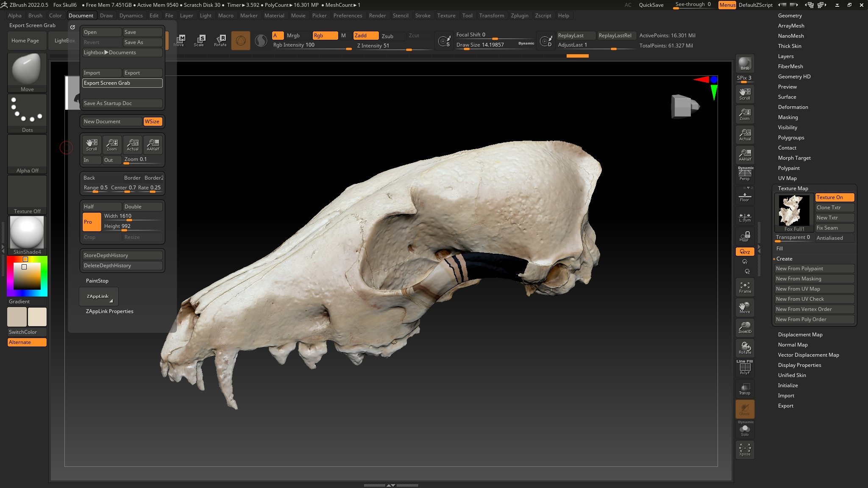868x488 pixels.
Task: Enable Antialiased texture option
Action: 830,237
